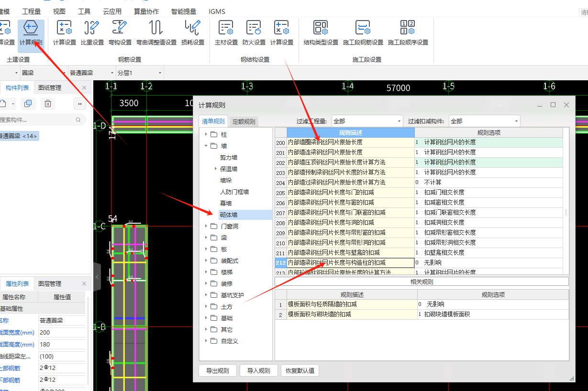Image resolution: width=588 pixels, height=391 pixels.
Task: Open 过滤扣减构件 dropdown
Action: [484, 121]
